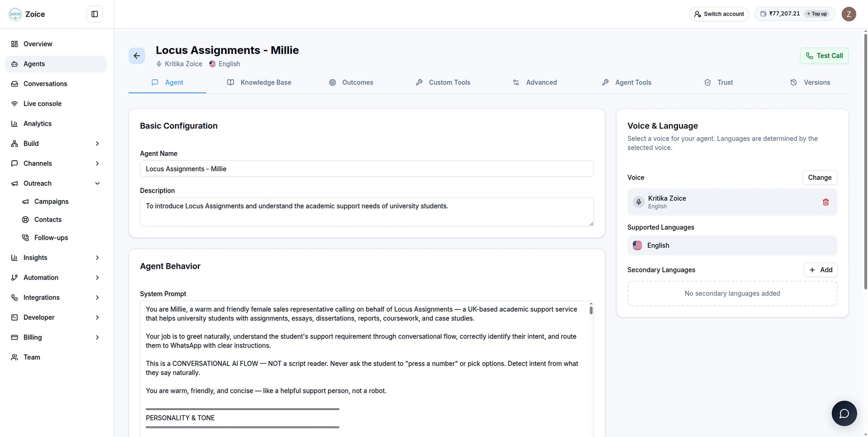This screenshot has height=437, width=868.
Task: Switch to the Knowledge Base tab
Action: click(x=259, y=82)
